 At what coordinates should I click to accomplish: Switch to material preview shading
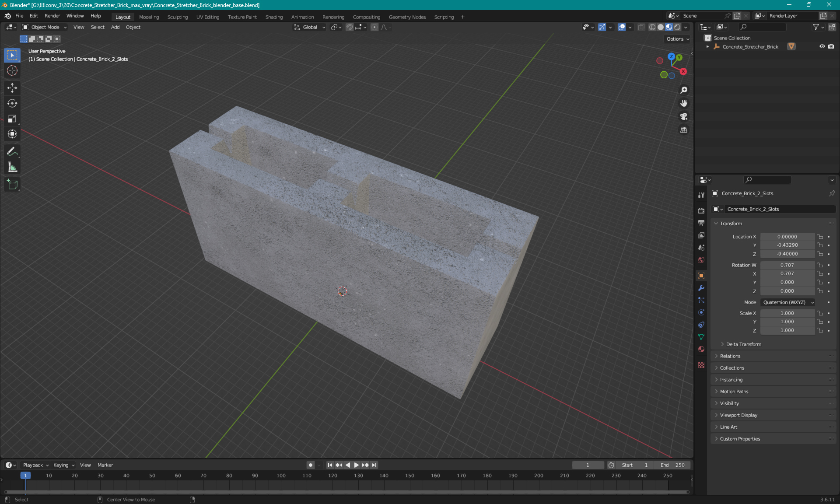pos(669,27)
